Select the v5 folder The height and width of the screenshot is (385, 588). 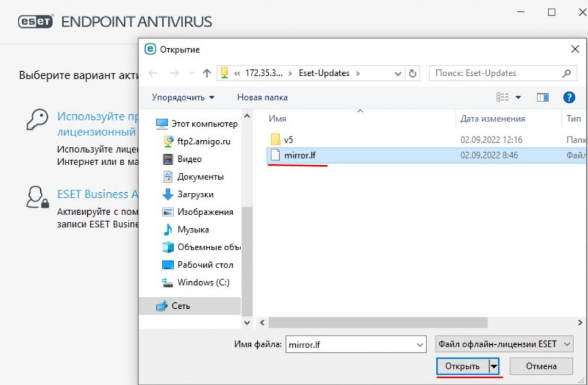pyautogui.click(x=288, y=139)
